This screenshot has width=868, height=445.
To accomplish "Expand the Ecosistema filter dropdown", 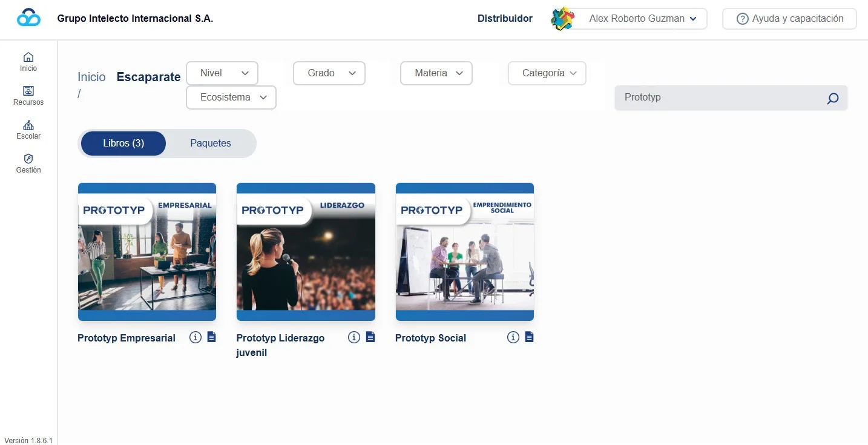I will 231,97.
